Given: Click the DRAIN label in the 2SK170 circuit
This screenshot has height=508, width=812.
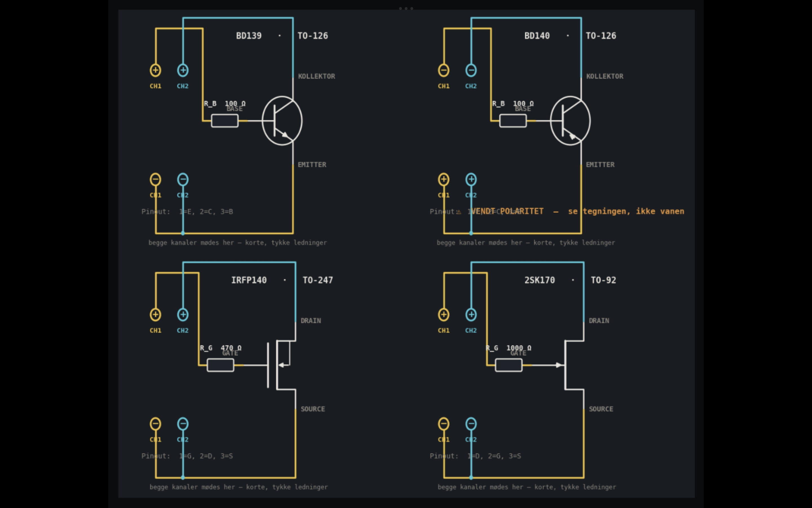Looking at the screenshot, I should click(599, 321).
